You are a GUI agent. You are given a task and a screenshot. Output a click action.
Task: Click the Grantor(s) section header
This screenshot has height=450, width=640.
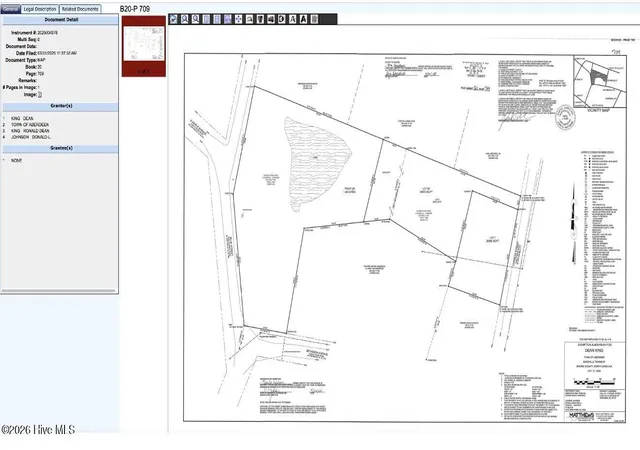pos(61,106)
